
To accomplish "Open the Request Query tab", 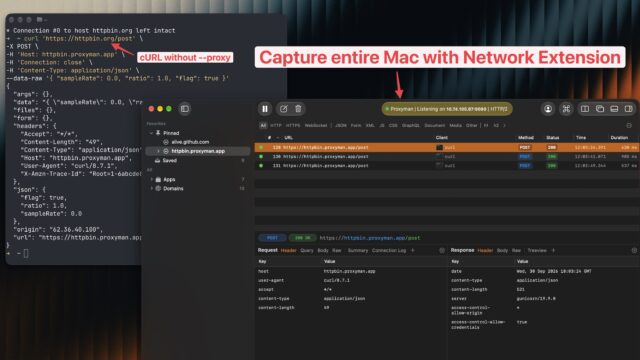I will (x=307, y=251).
